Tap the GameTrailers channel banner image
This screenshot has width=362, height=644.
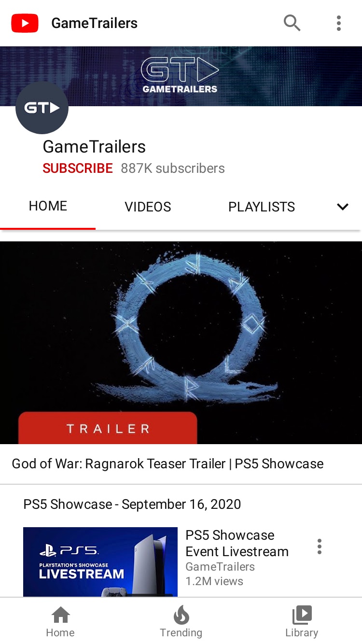tap(181, 76)
